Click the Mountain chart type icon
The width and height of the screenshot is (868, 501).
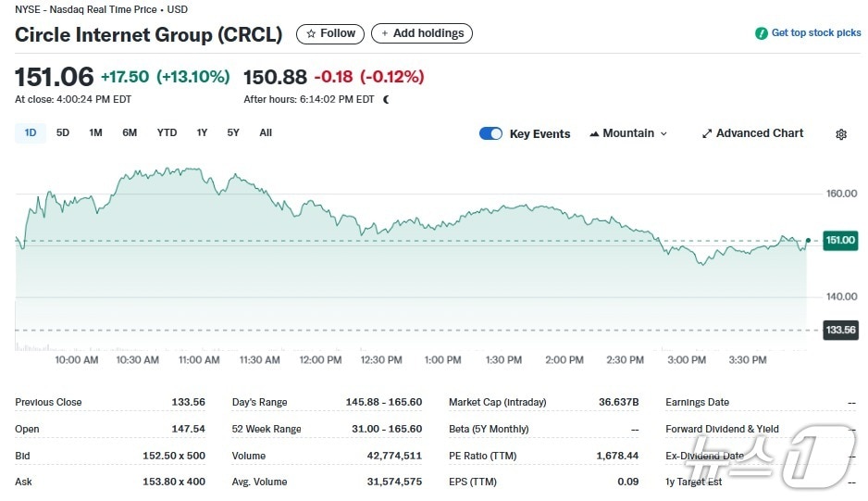pos(594,133)
